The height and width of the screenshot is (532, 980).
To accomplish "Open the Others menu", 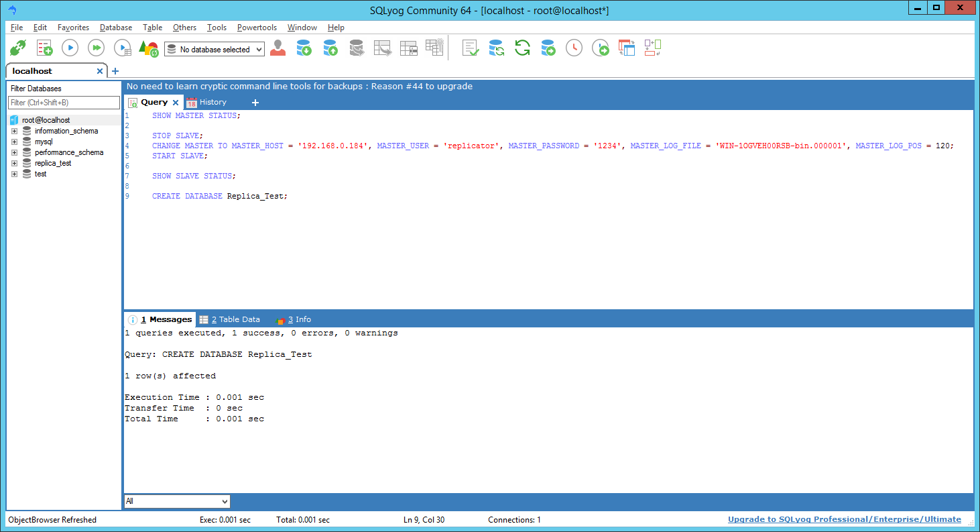I will [x=184, y=28].
